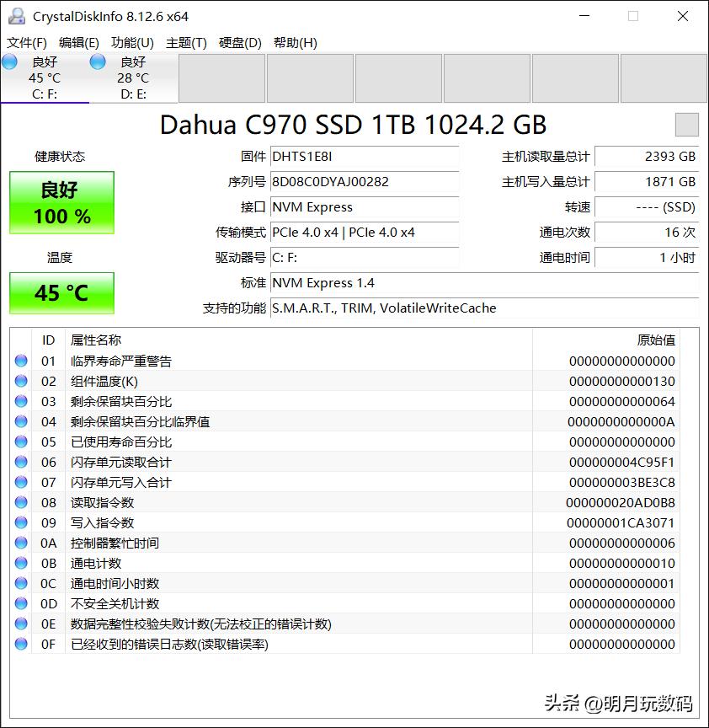Click the circle icon above drive D: E:

97,61
